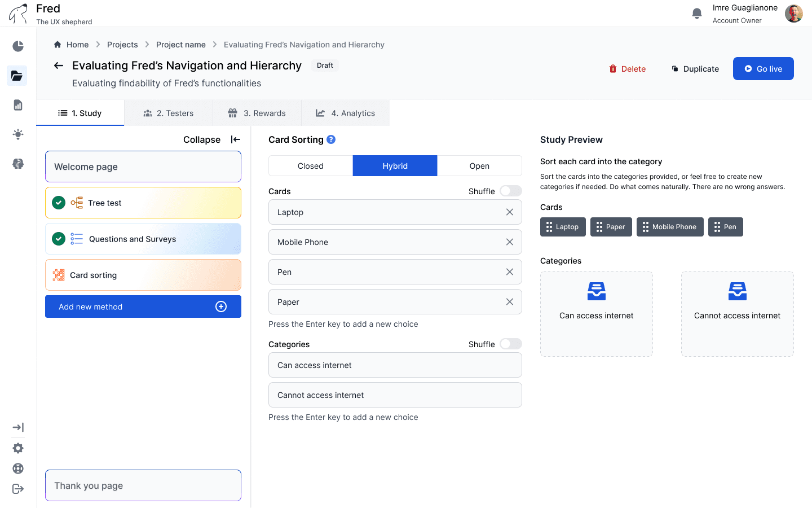
Task: Click the Fred logo
Action: pos(18,14)
